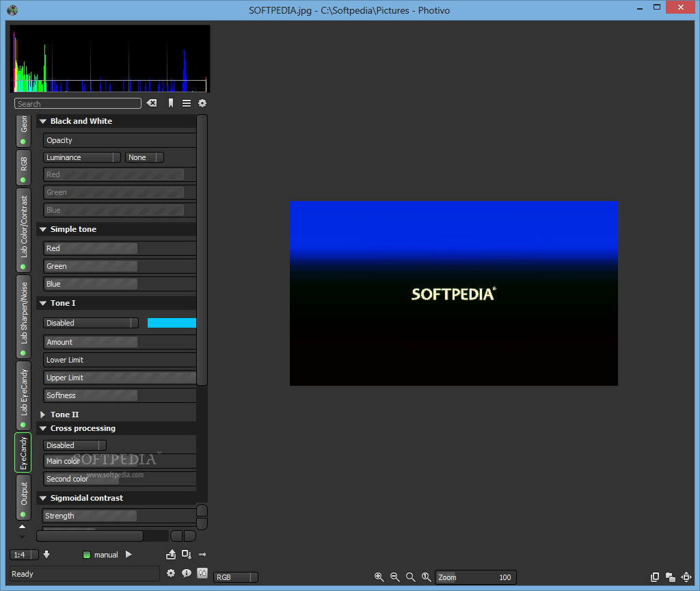Open the RGB channel dropdown at bottom
Image resolution: width=700 pixels, height=591 pixels.
click(236, 577)
